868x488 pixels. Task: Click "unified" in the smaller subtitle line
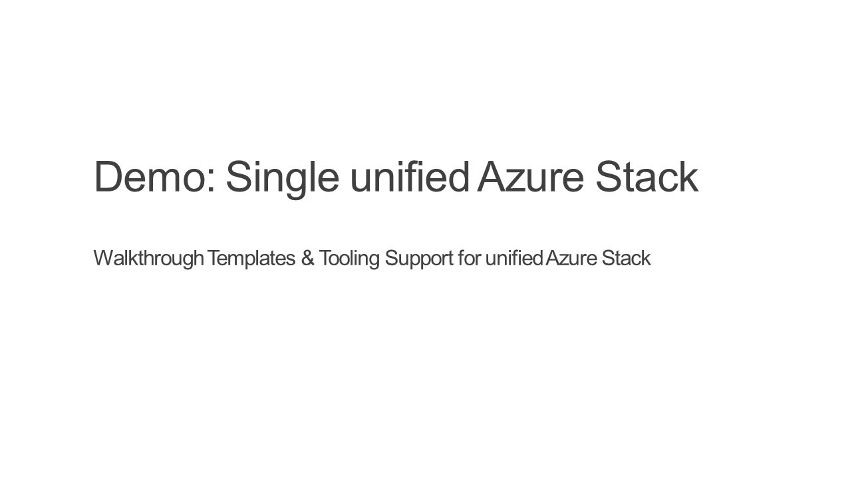pos(514,258)
